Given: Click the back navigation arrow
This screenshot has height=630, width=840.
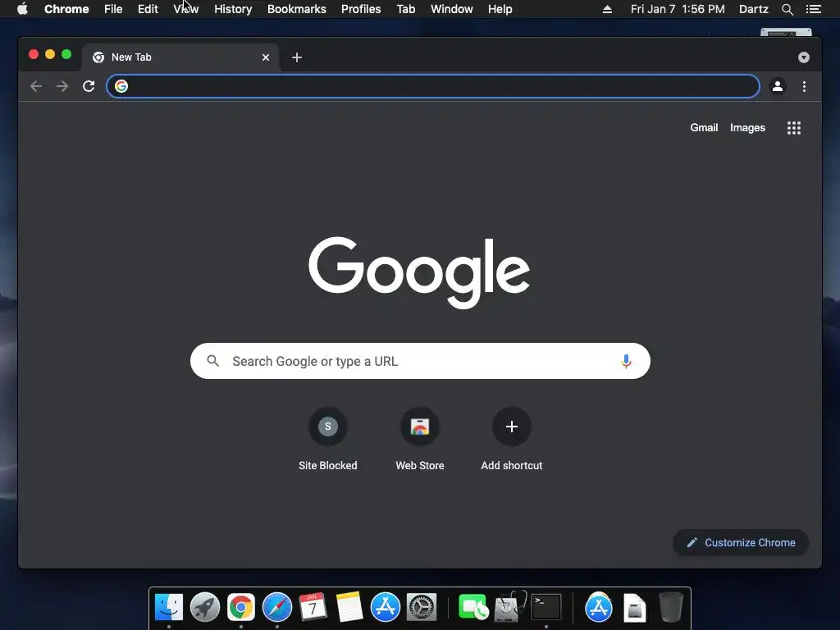Looking at the screenshot, I should [x=36, y=86].
